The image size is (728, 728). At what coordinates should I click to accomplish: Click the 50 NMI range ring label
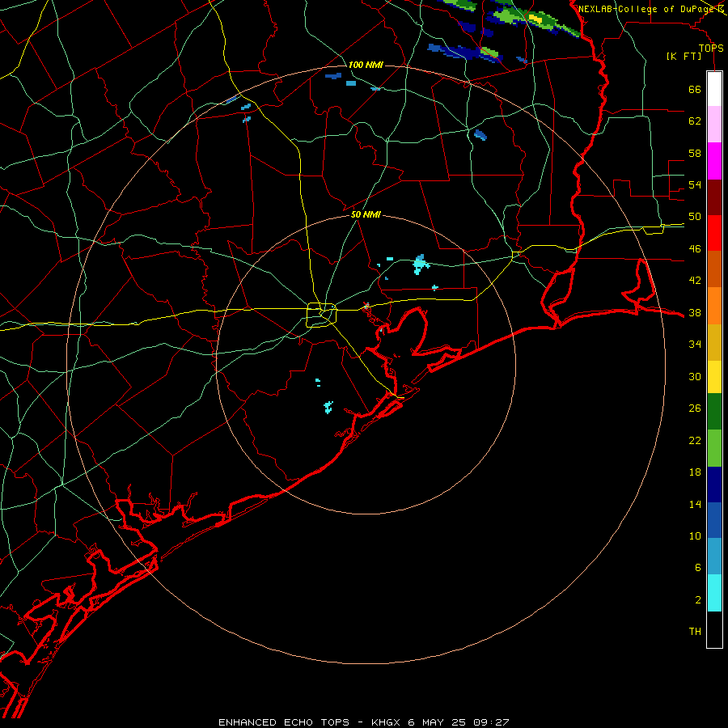[x=366, y=214]
